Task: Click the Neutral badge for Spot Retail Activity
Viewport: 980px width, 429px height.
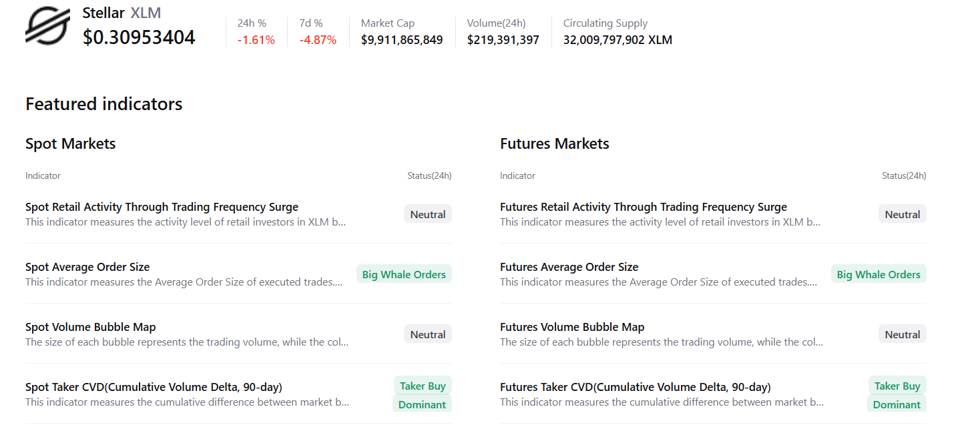Action: (428, 214)
